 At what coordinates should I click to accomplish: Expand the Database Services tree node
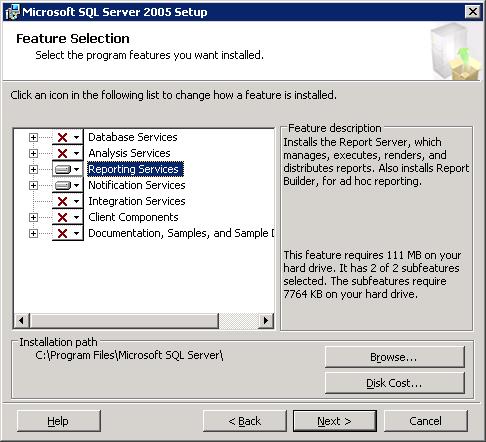(33, 137)
